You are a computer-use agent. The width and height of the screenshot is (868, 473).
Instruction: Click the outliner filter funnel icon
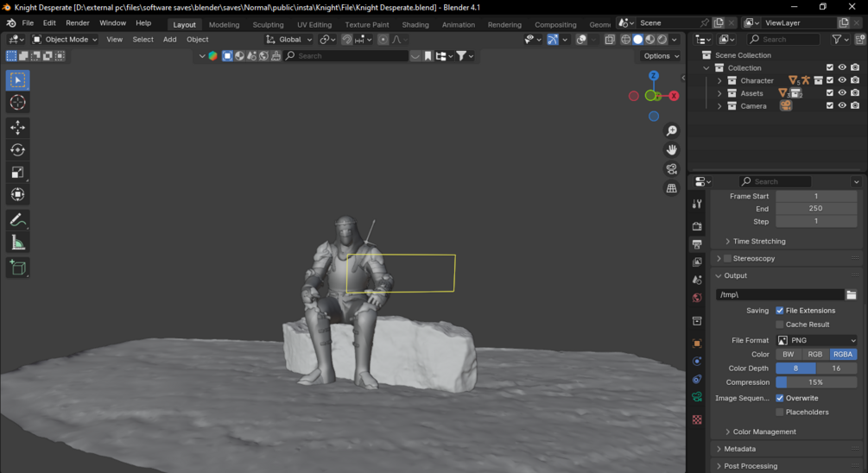pos(836,40)
